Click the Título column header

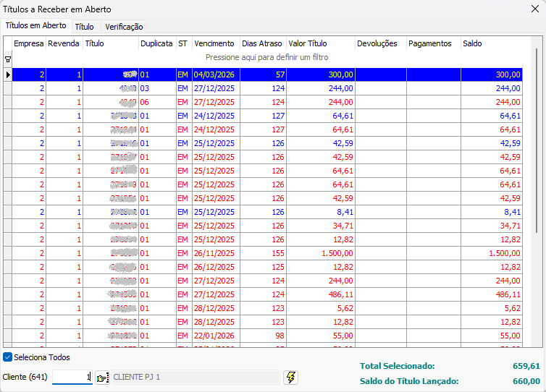pyautogui.click(x=111, y=43)
